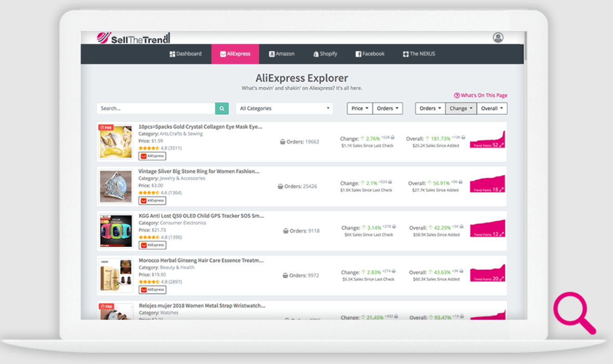The image size is (613, 364).
Task: Open the GPS Tracker watch product thumbnail
Action: coord(116,231)
